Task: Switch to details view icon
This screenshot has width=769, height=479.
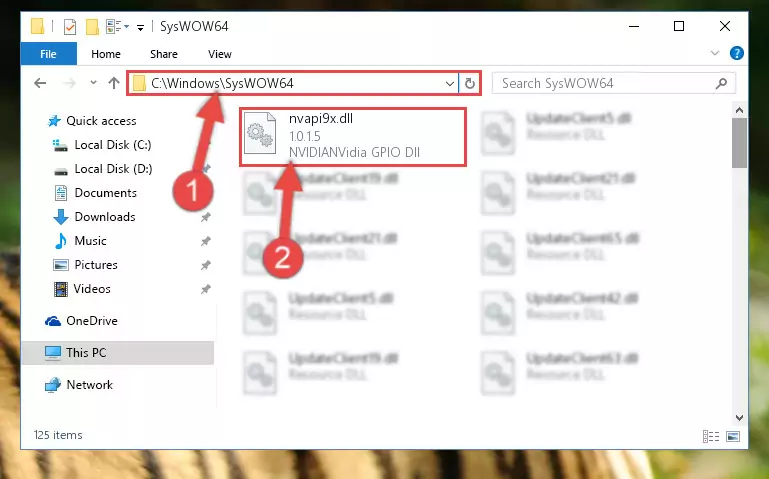Action: (711, 436)
